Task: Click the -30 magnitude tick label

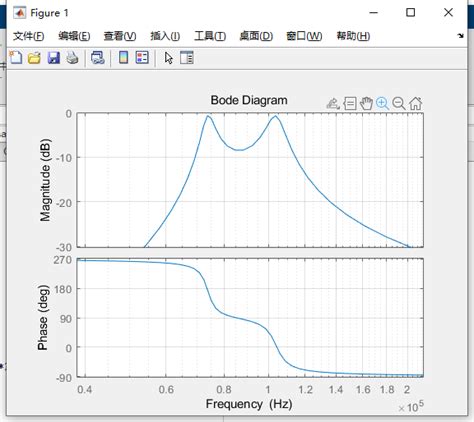Action: (x=63, y=248)
